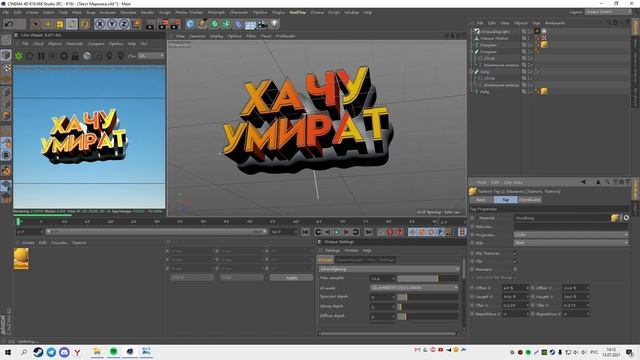
Task: Open the Cameraimager tab in Octane Settings
Action: [x=349, y=260]
